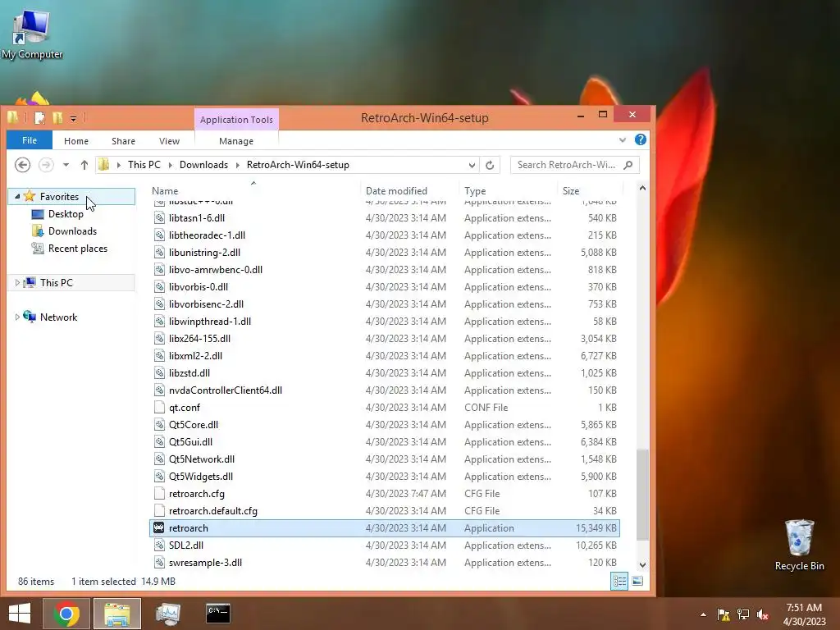
Task: Select Downloads under Favorites
Action: [x=72, y=231]
